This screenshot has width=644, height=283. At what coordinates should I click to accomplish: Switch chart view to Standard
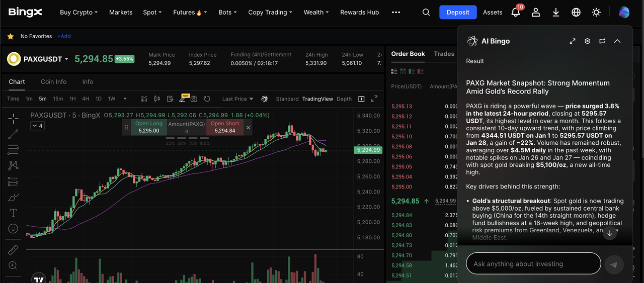[287, 99]
